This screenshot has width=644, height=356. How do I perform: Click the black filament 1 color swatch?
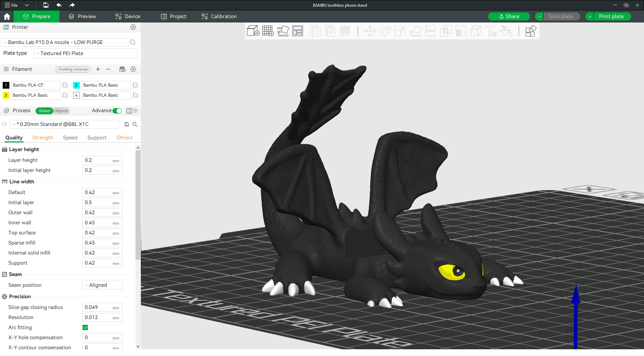6,85
